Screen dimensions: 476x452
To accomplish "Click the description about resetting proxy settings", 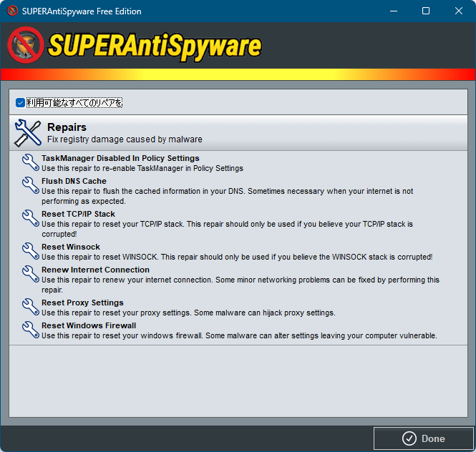I will tap(188, 313).
